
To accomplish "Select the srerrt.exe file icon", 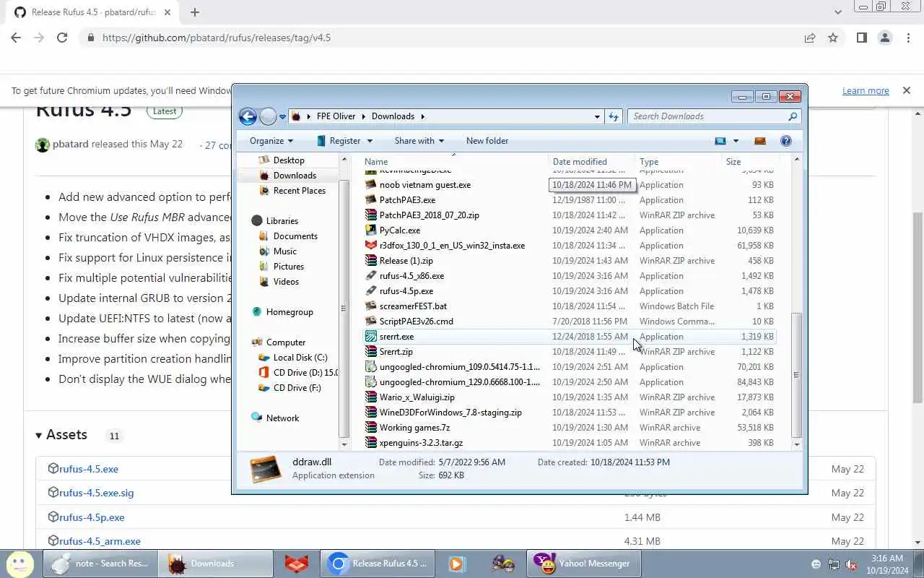I will (371, 337).
